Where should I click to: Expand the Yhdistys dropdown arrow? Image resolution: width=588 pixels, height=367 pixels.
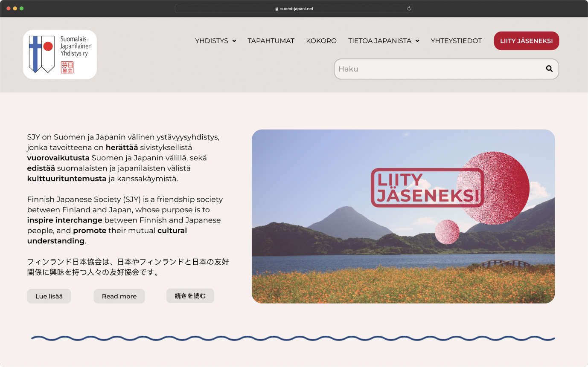234,41
